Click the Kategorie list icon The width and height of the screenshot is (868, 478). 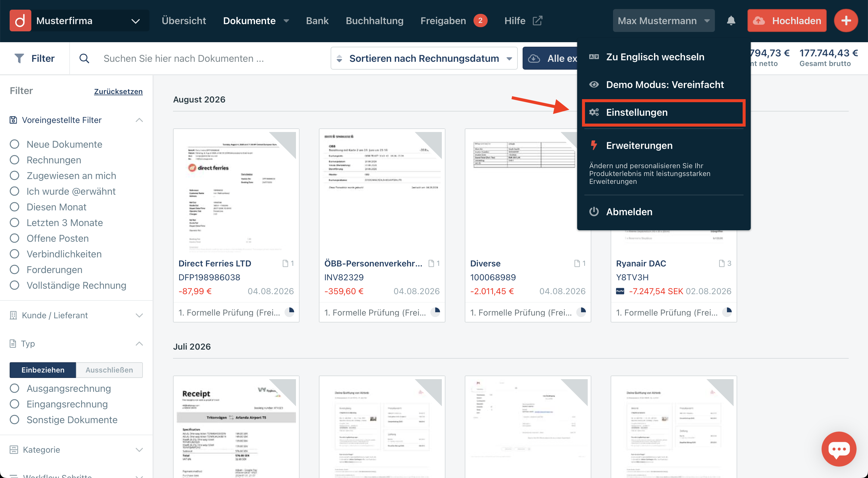(x=14, y=450)
